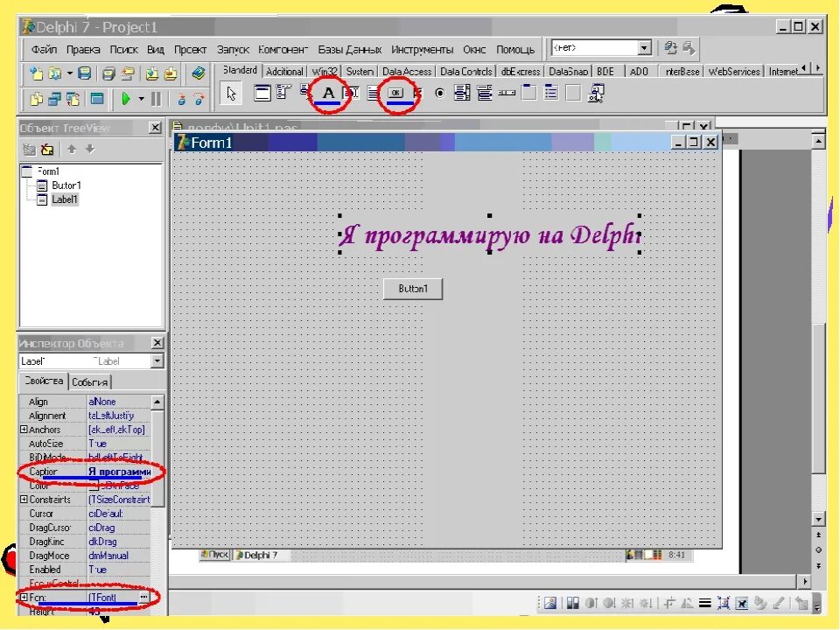840x630 pixels.
Task: Click Insert Picture icon in bottom toolbar
Action: point(550,603)
